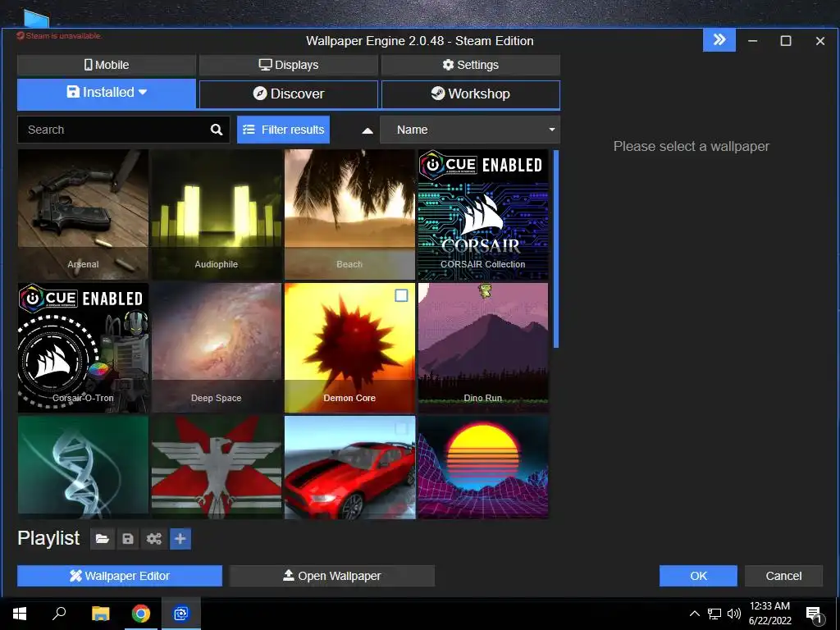
Task: Select the Dino Run wallpaper
Action: 483,348
